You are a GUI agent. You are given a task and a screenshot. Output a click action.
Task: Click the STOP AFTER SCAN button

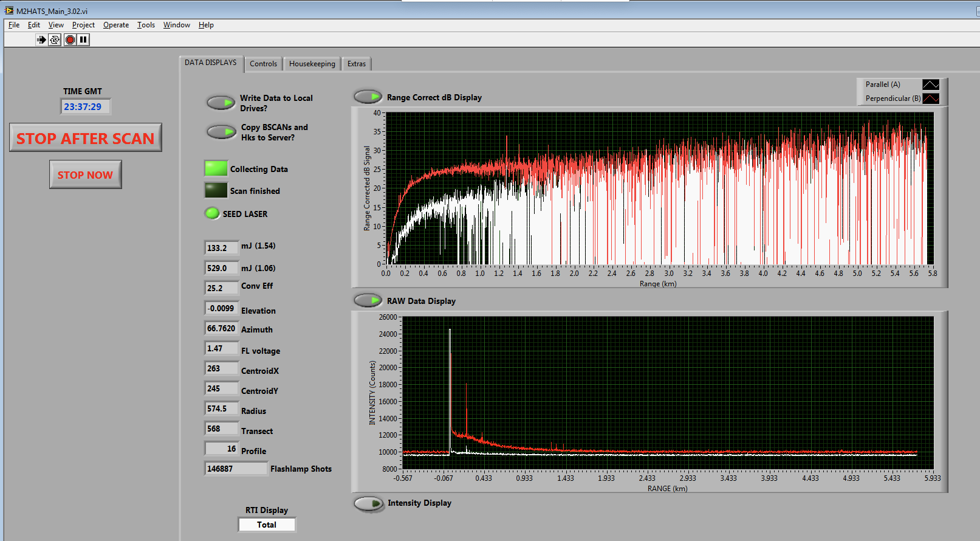86,138
